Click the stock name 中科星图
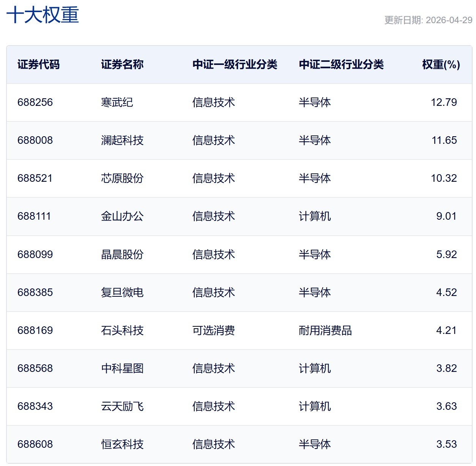 coord(122,368)
